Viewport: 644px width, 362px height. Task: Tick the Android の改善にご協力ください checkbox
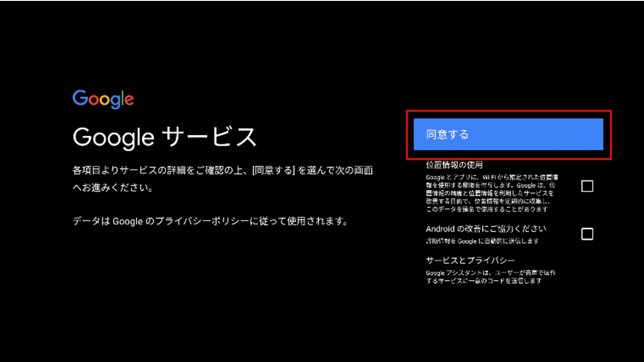tap(587, 234)
